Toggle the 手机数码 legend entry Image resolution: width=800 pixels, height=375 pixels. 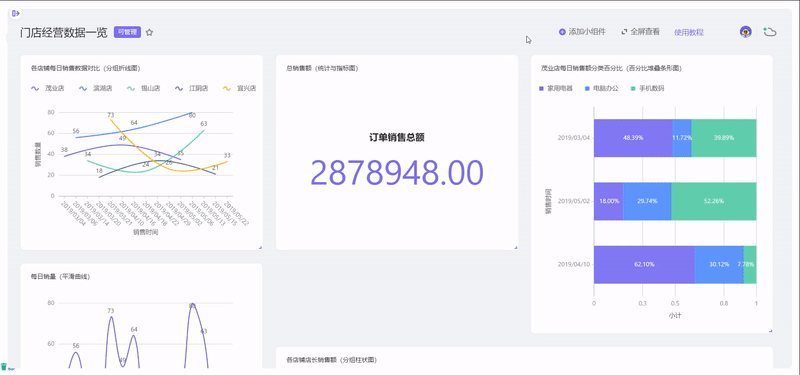click(647, 88)
